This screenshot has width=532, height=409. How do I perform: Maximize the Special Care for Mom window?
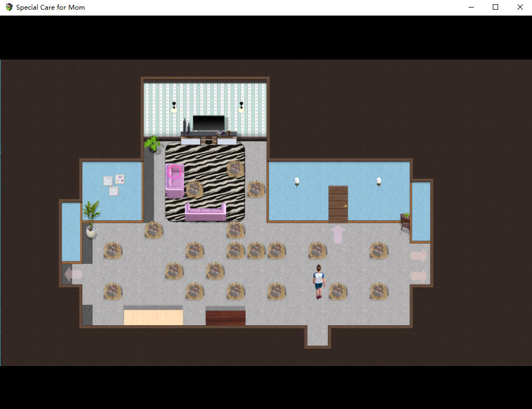click(495, 8)
